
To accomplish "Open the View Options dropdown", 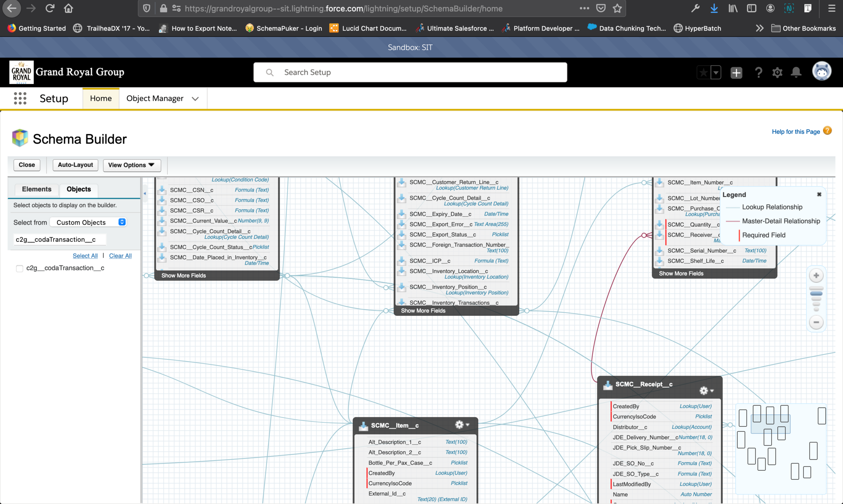I will (x=131, y=165).
